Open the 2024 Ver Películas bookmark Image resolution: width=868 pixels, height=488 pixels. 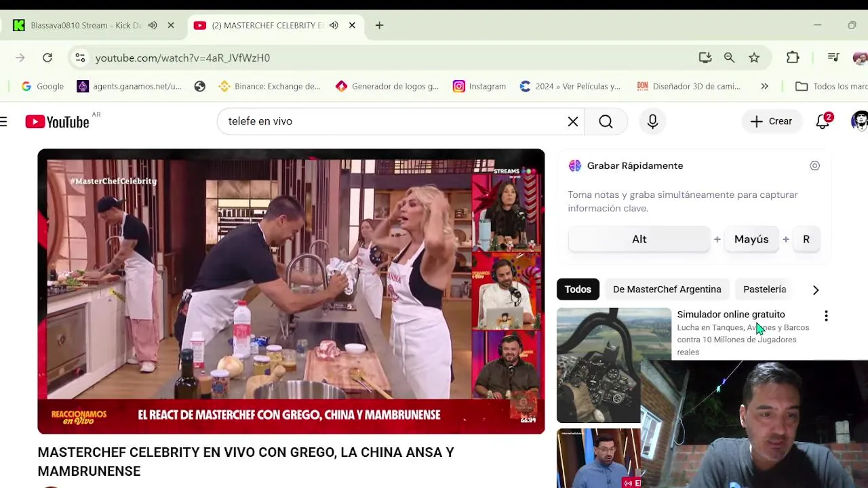[x=570, y=86]
